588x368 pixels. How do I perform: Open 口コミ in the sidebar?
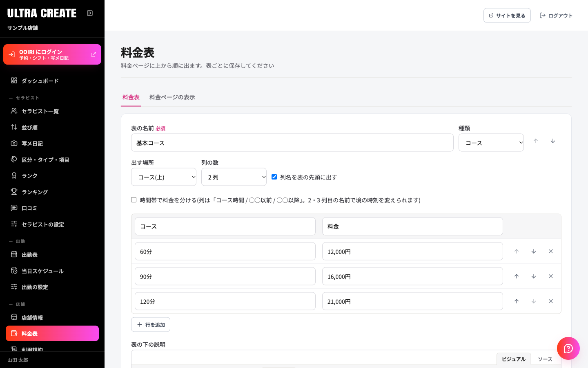pyautogui.click(x=52, y=208)
